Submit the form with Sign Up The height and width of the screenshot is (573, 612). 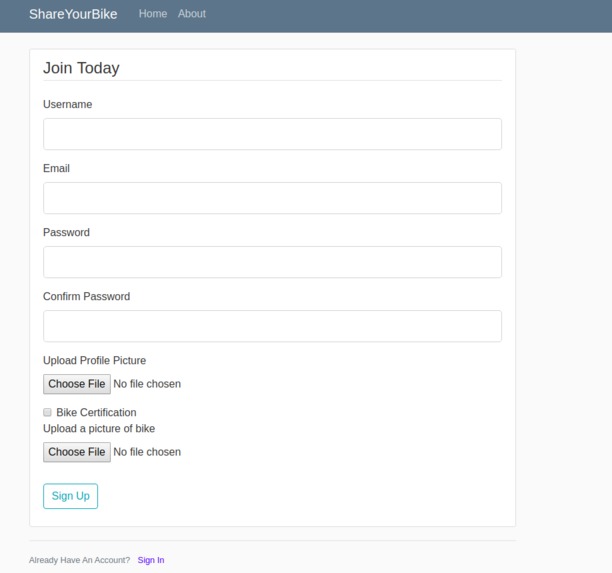71,496
